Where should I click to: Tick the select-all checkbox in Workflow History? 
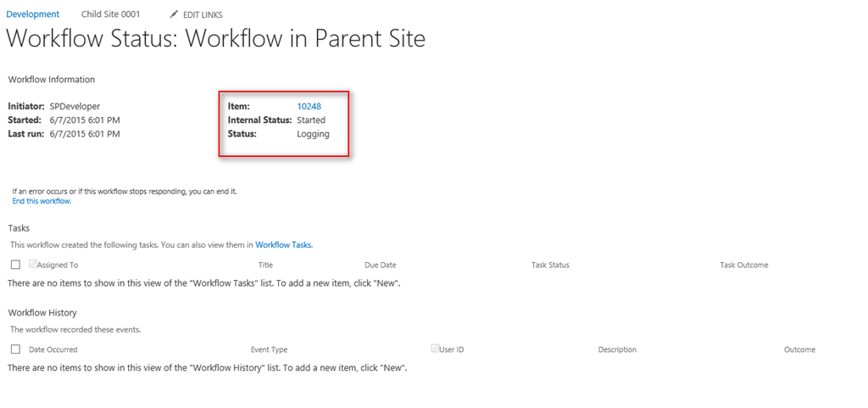coord(15,349)
